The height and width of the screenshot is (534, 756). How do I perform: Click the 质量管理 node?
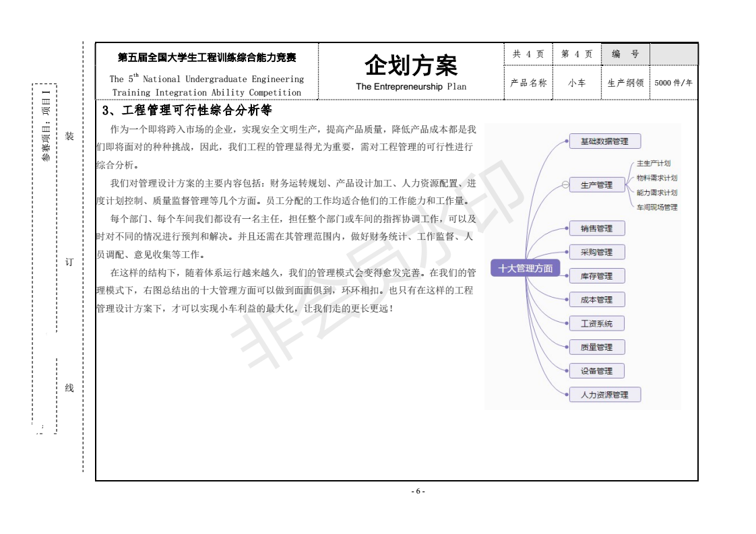click(x=597, y=346)
